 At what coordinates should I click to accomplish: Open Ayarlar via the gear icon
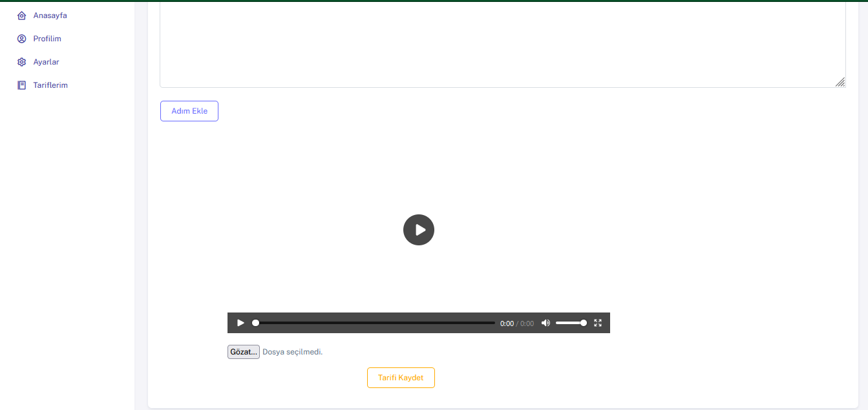(21, 61)
